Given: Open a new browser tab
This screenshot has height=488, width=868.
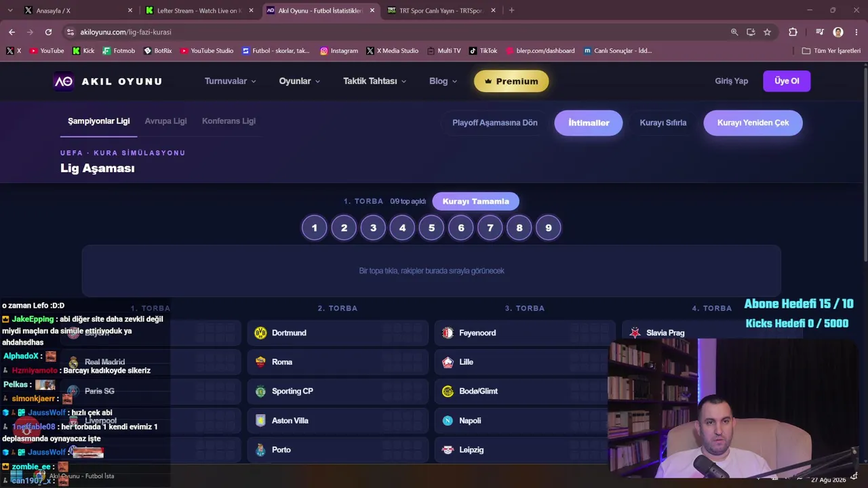Looking at the screenshot, I should [511, 10].
